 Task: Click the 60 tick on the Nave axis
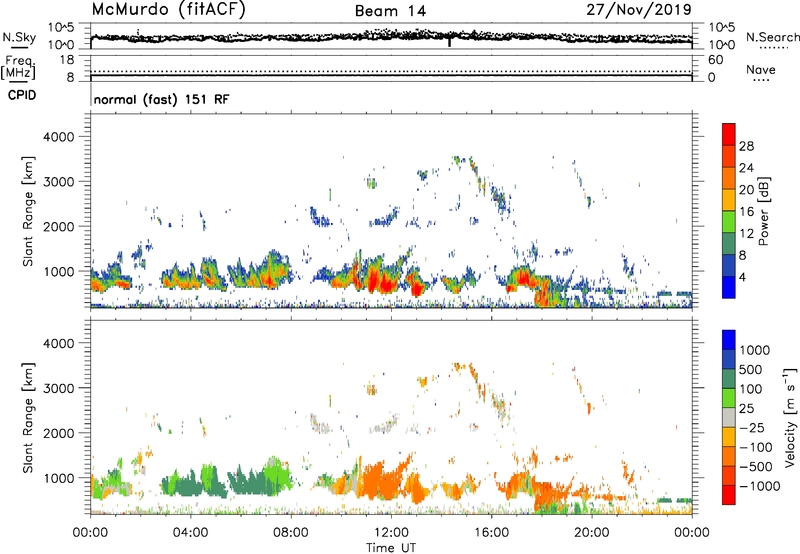[715, 60]
